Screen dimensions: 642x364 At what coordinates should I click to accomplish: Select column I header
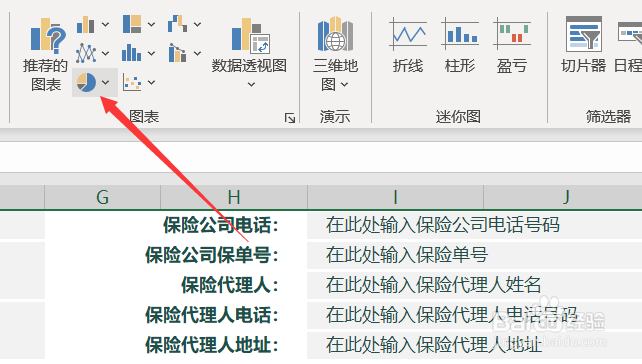click(x=395, y=197)
